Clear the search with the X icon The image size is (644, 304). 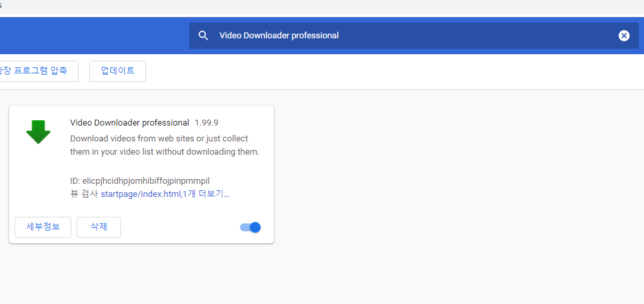tap(624, 36)
